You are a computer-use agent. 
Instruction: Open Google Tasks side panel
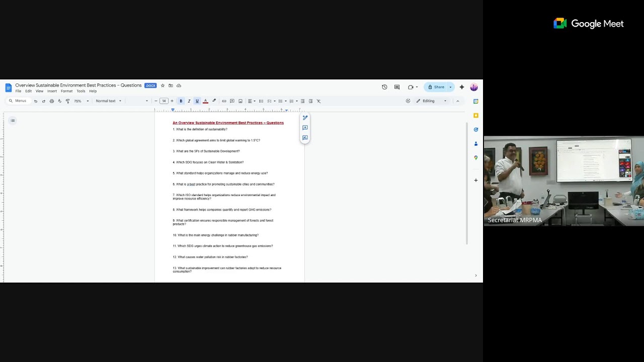[476, 130]
